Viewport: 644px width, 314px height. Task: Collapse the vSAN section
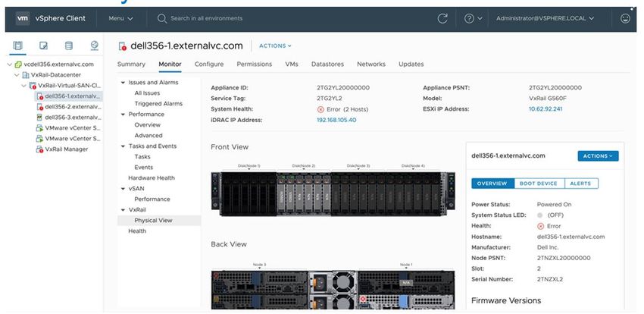[x=123, y=189]
